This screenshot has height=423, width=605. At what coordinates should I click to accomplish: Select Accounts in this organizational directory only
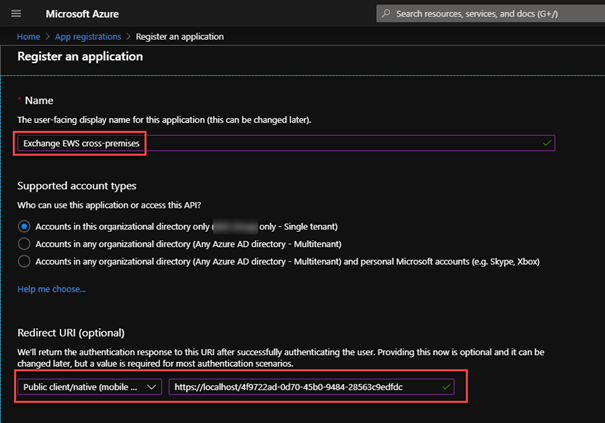coord(24,227)
